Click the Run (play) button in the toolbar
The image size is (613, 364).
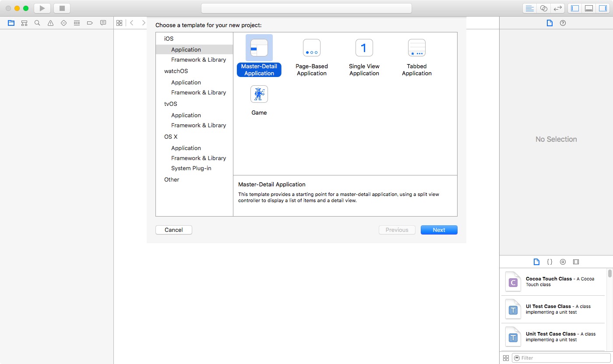click(42, 8)
